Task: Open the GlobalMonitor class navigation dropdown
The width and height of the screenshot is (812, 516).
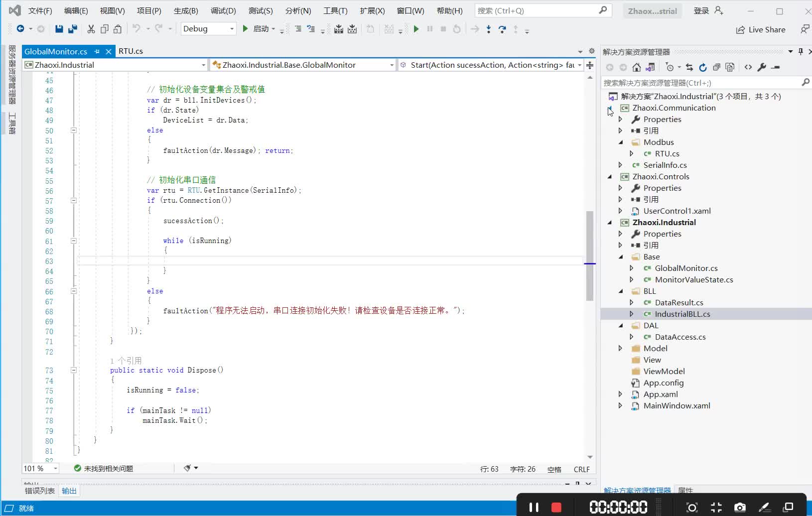Action: click(x=303, y=65)
